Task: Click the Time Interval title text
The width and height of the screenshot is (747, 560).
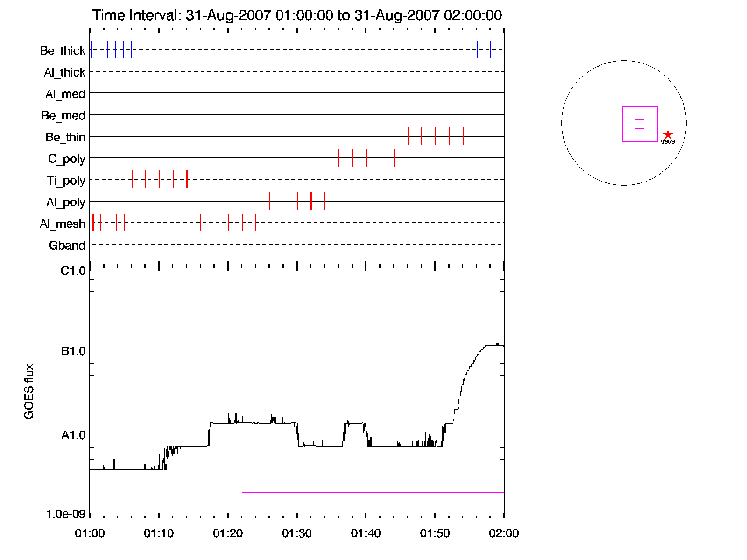Action: coord(297,15)
